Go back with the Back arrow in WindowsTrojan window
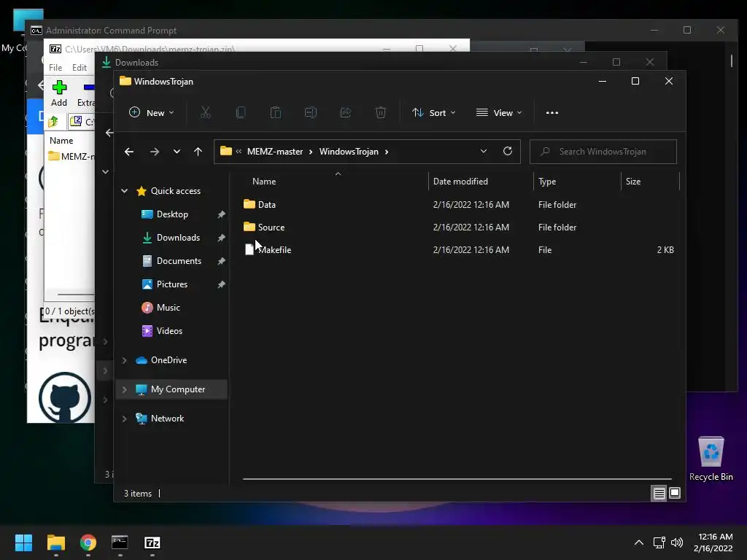Viewport: 747px width, 560px height. tap(129, 152)
